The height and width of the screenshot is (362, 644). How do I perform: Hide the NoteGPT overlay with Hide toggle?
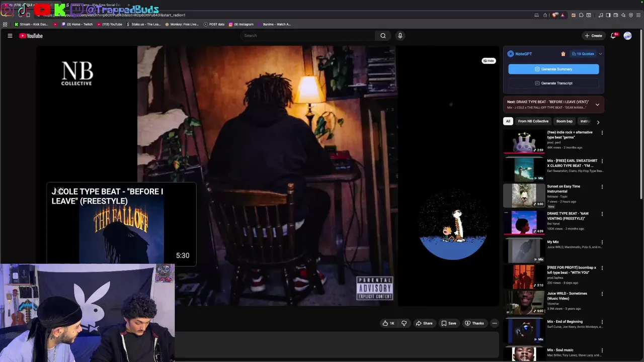click(x=489, y=61)
